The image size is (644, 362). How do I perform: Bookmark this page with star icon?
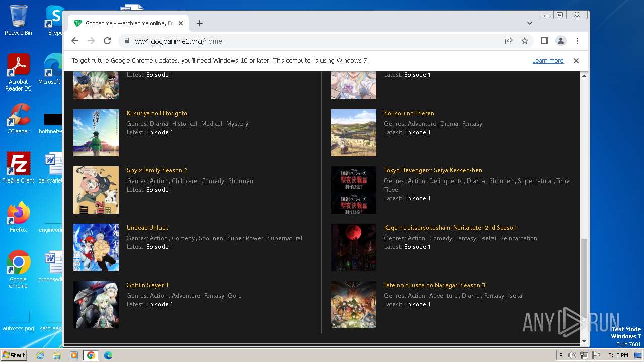[x=525, y=41]
